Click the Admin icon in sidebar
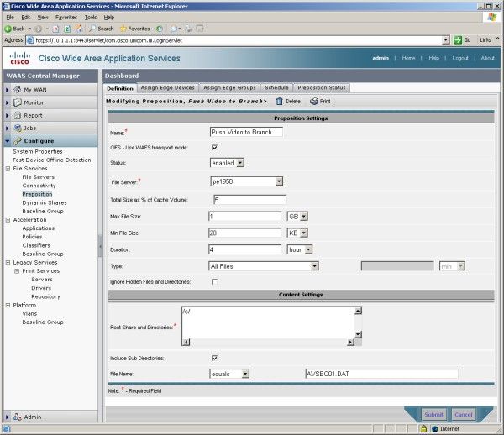Screen dimensions: 504x435 pos(18,417)
